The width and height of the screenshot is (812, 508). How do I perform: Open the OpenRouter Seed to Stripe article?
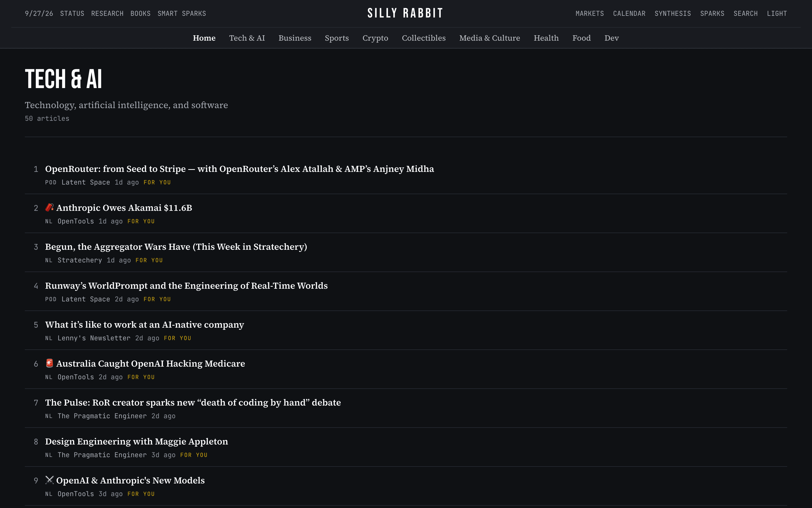click(x=240, y=169)
